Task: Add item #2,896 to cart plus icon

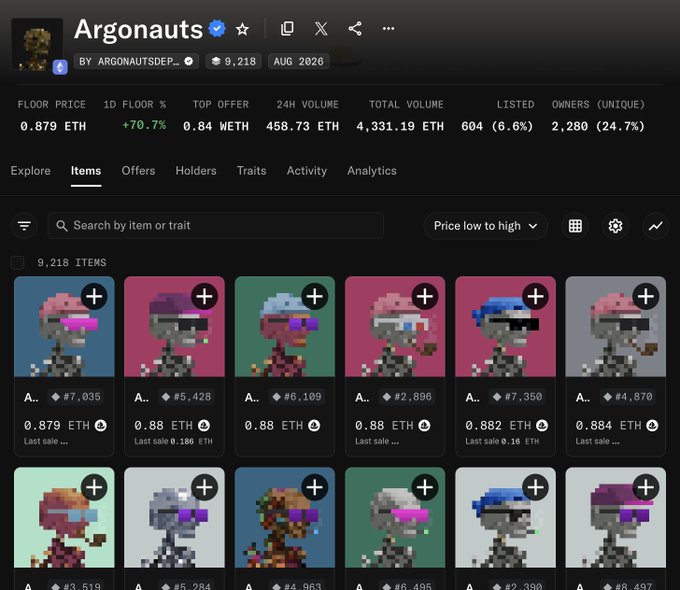Action: click(425, 297)
